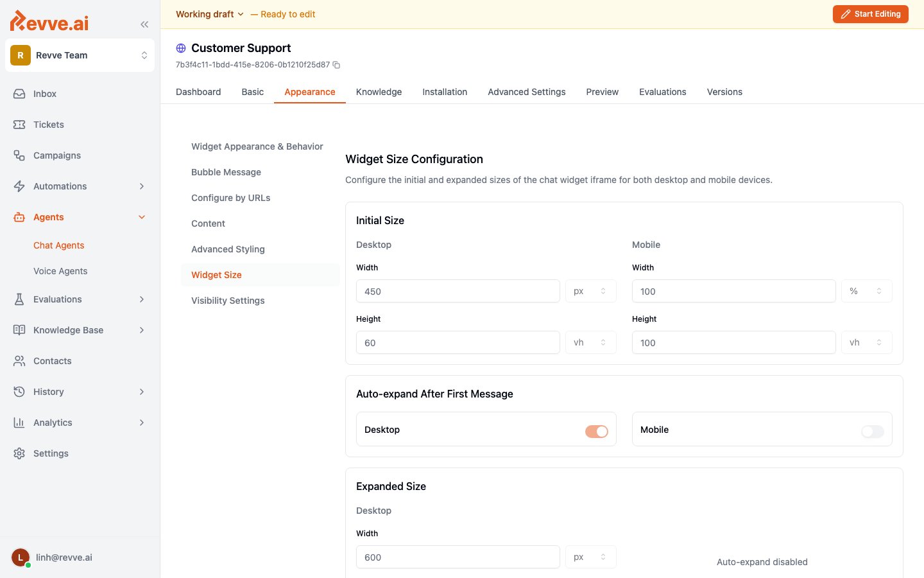
Task: Open Configure by URLs section
Action: [261, 198]
